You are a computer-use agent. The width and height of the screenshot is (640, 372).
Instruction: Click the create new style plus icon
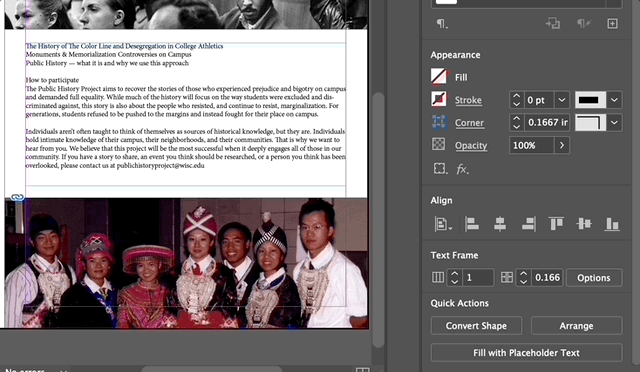pos(612,24)
